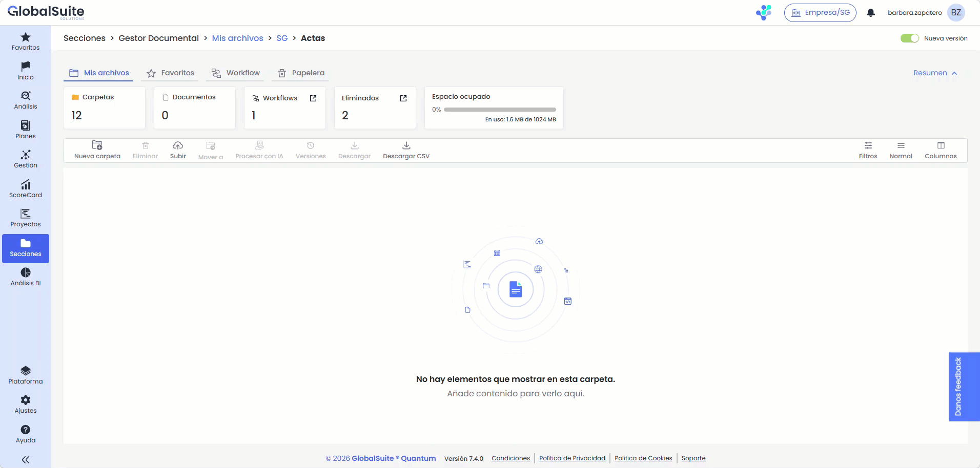This screenshot has width=980, height=468.
Task: Collapse the Resumen panel
Action: [x=935, y=73]
